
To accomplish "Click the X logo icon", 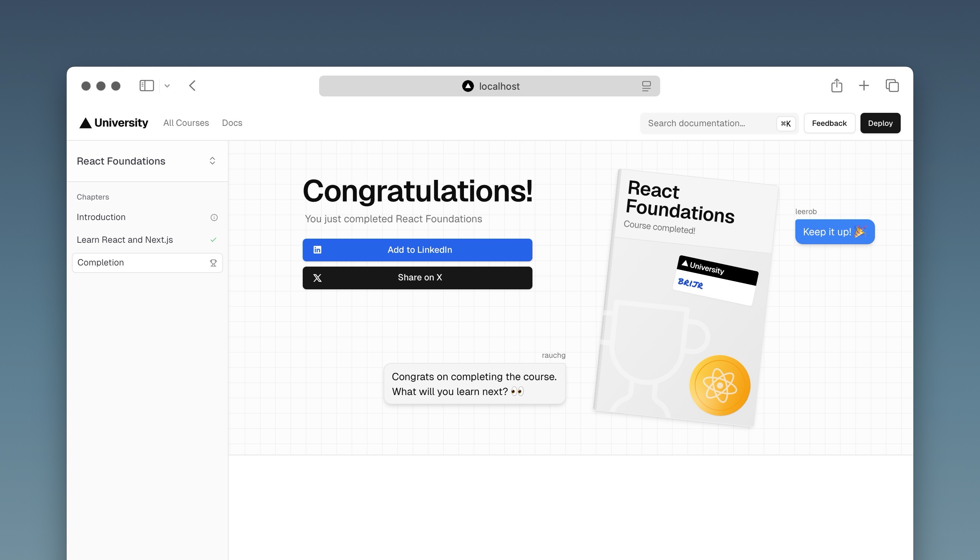I will click(x=317, y=278).
